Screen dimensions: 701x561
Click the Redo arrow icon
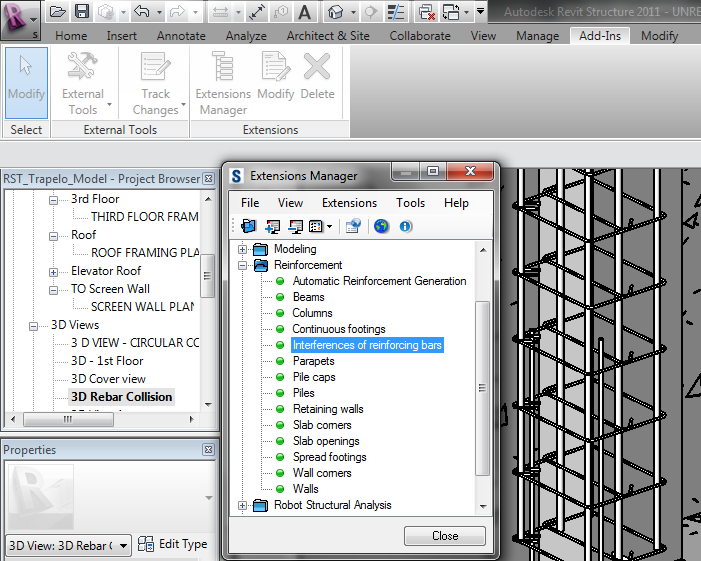tap(177, 12)
